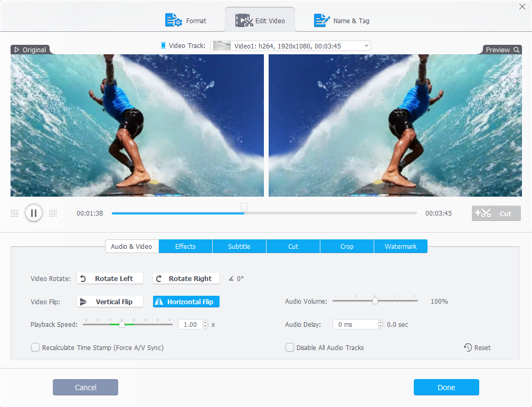Image resolution: width=532 pixels, height=407 pixels.
Task: Click the Original play triangle label
Action: 30,50
